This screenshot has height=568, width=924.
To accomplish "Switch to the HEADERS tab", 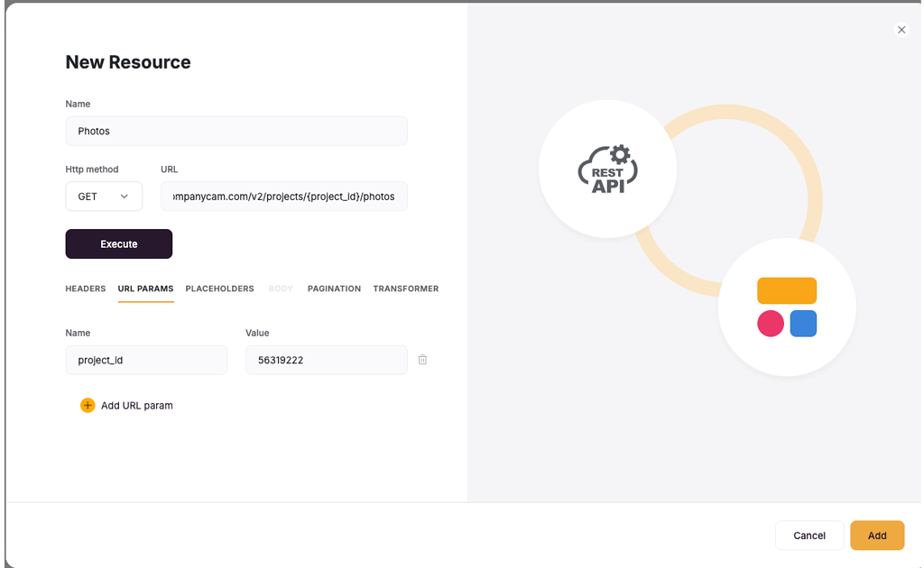I will [x=85, y=289].
